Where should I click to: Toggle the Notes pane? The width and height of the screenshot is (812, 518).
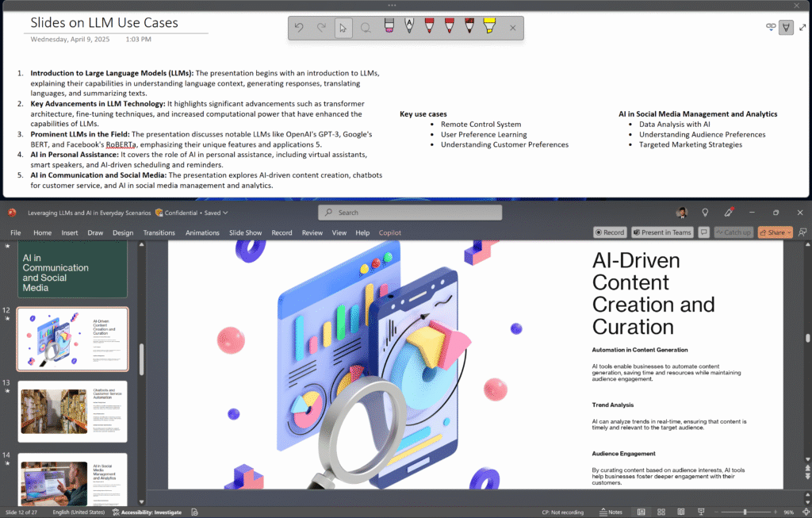(x=611, y=512)
